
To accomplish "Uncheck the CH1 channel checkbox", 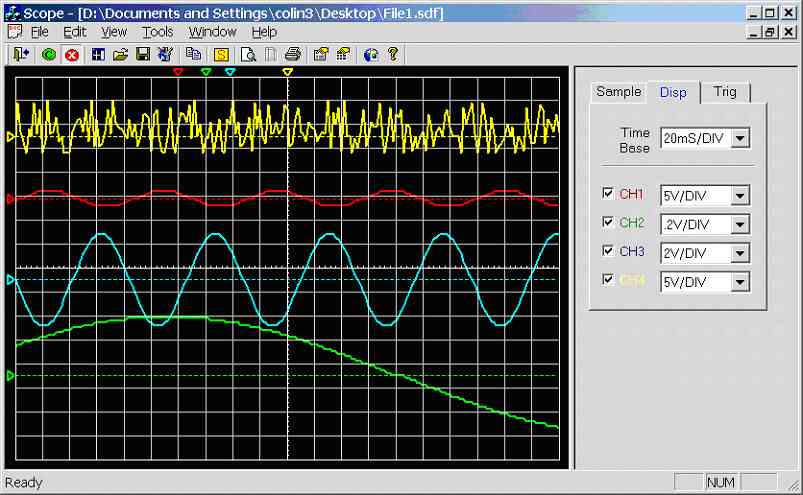I will coord(609,194).
